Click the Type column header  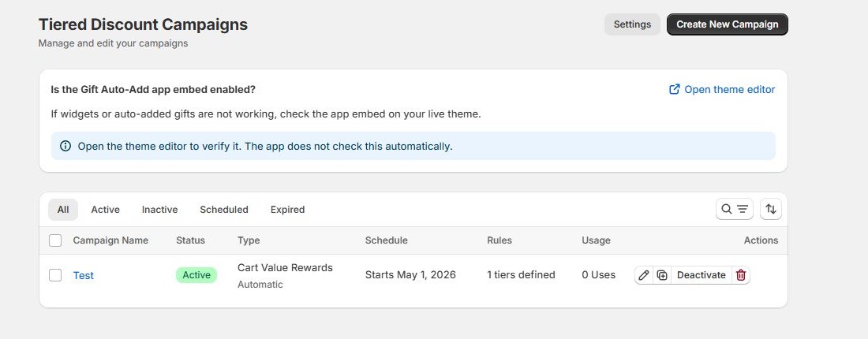pyautogui.click(x=249, y=240)
